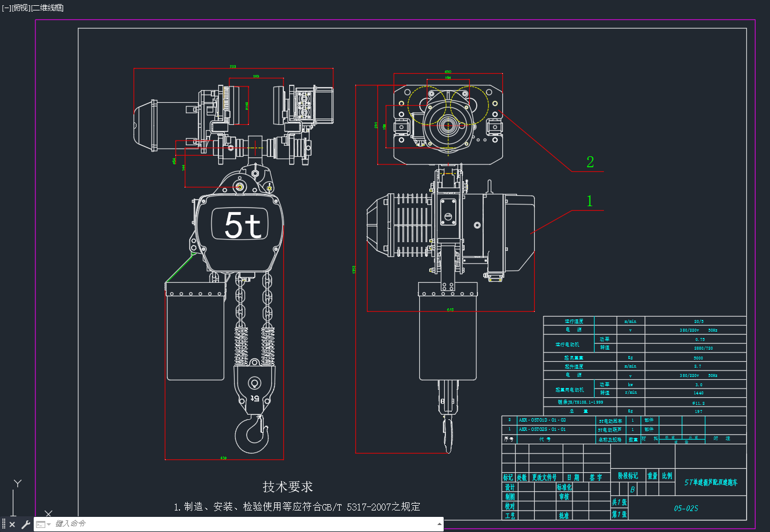Select the 阶段标记 title block label
Image resolution: width=770 pixels, height=532 pixels.
pos(628,476)
